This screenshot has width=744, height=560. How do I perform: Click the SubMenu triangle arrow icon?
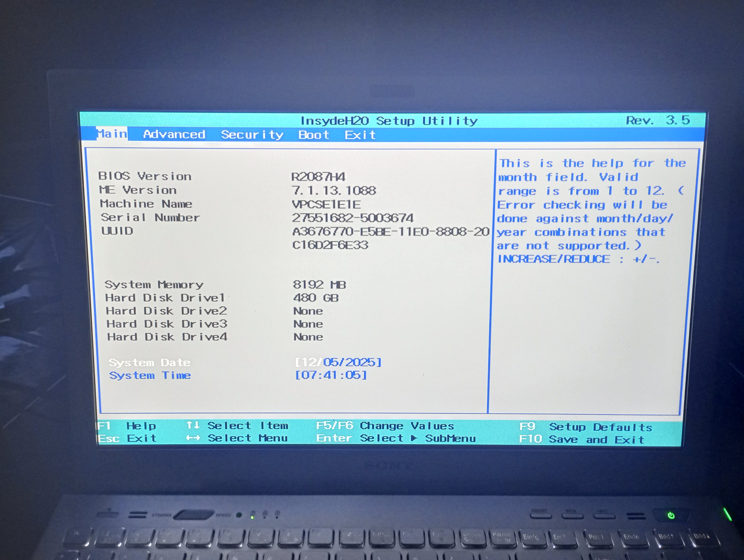414,438
